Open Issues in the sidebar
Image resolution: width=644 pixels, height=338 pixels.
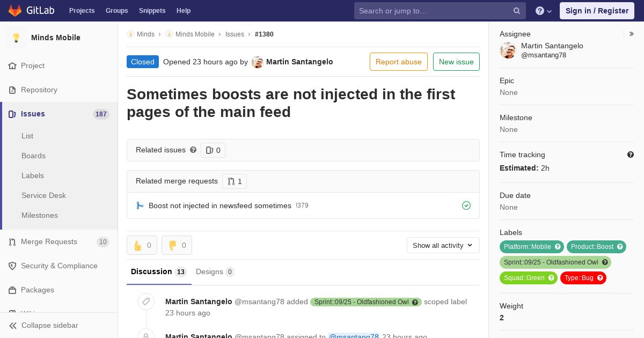[33, 114]
